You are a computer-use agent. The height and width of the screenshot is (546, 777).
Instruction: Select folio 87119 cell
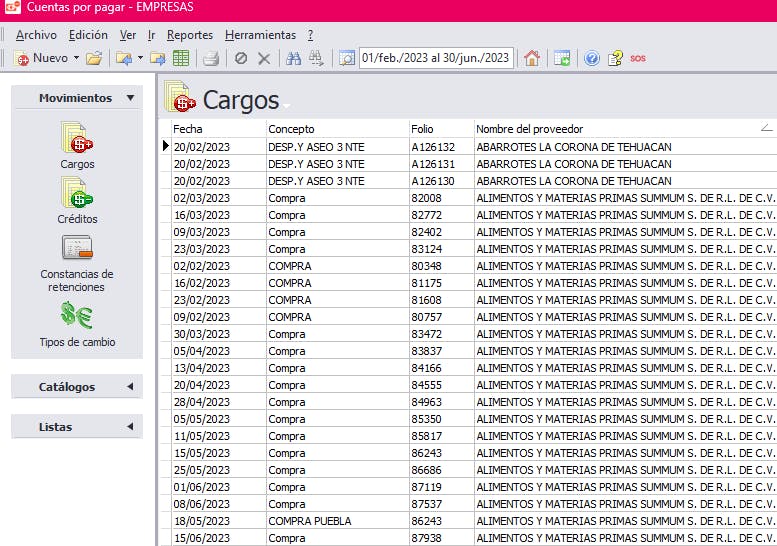[x=442, y=487]
